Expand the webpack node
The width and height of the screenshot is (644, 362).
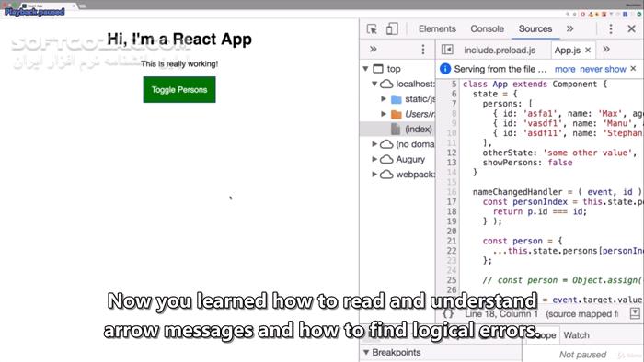374,175
